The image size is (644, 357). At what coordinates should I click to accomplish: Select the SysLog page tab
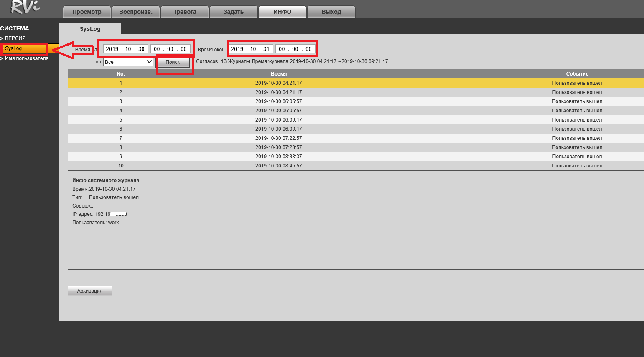[x=90, y=29]
